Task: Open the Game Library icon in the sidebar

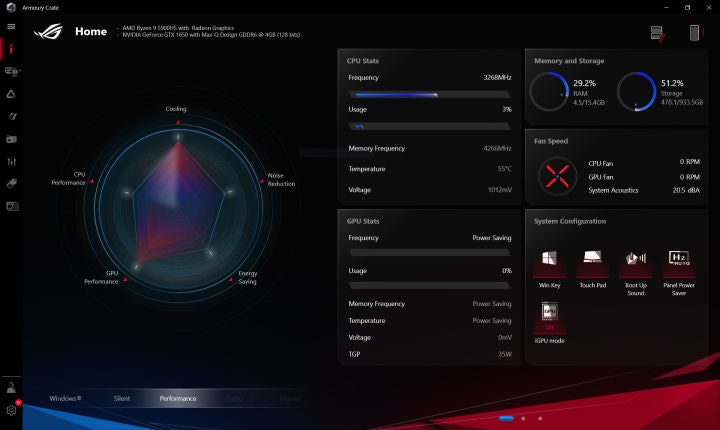Action: 11,139
